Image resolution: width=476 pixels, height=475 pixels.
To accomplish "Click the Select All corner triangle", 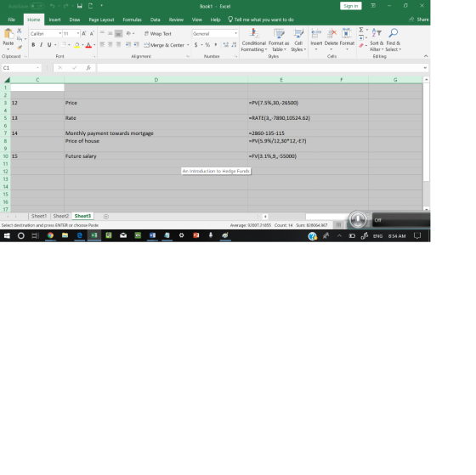I will 7,80.
